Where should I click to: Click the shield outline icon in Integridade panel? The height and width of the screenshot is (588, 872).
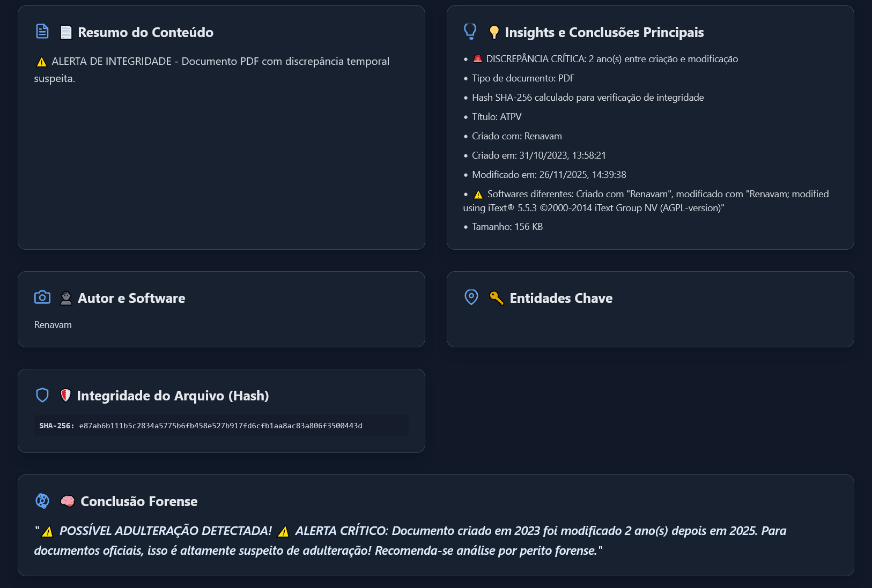click(42, 395)
